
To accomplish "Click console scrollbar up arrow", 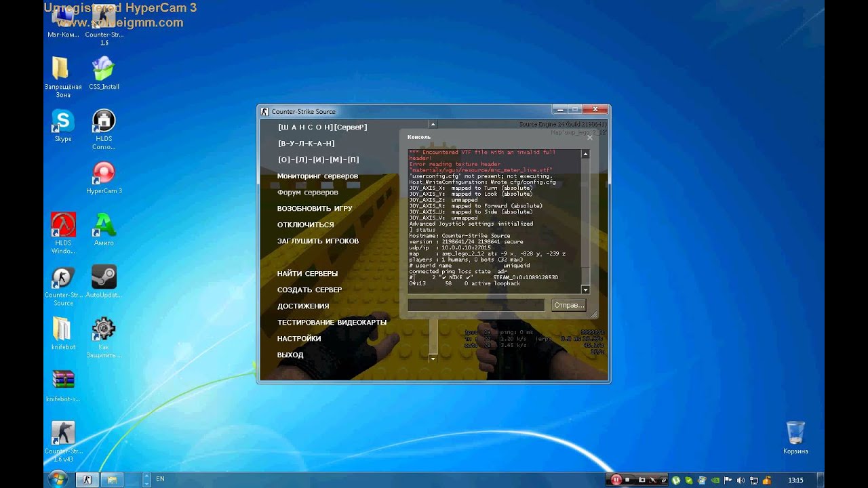I will point(585,155).
